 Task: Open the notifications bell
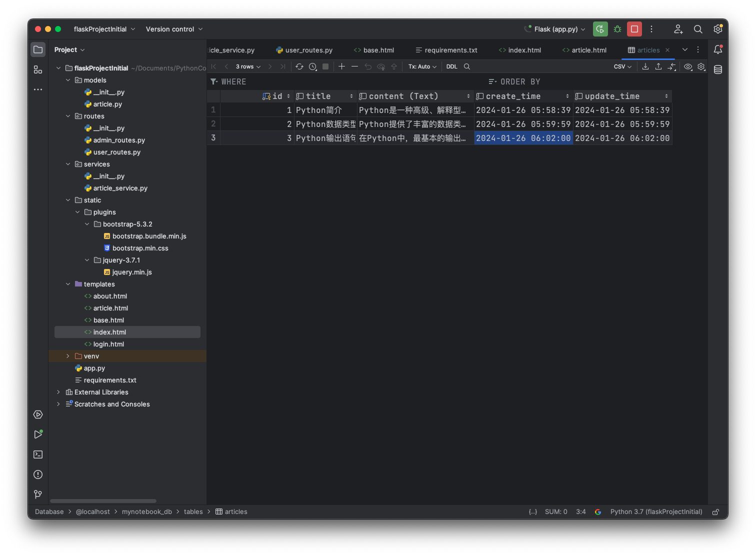tap(718, 49)
